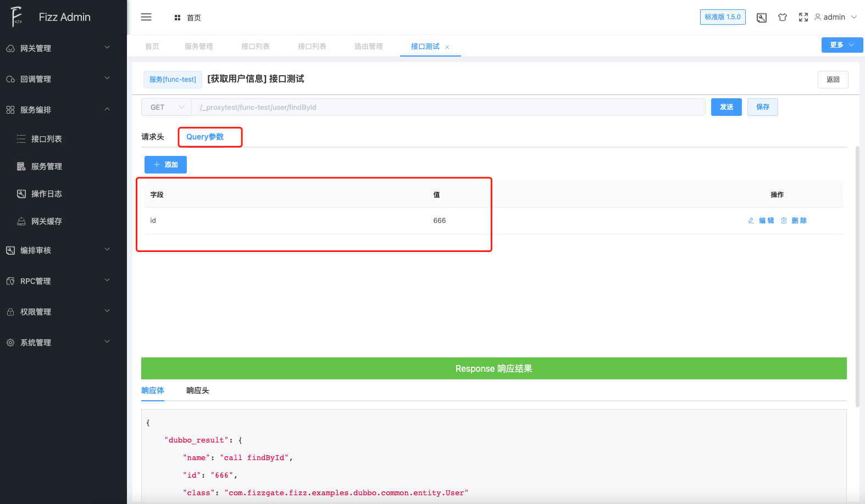Image resolution: width=865 pixels, height=504 pixels.
Task: Click the 回调管理 sidebar icon
Action: [x=10, y=79]
